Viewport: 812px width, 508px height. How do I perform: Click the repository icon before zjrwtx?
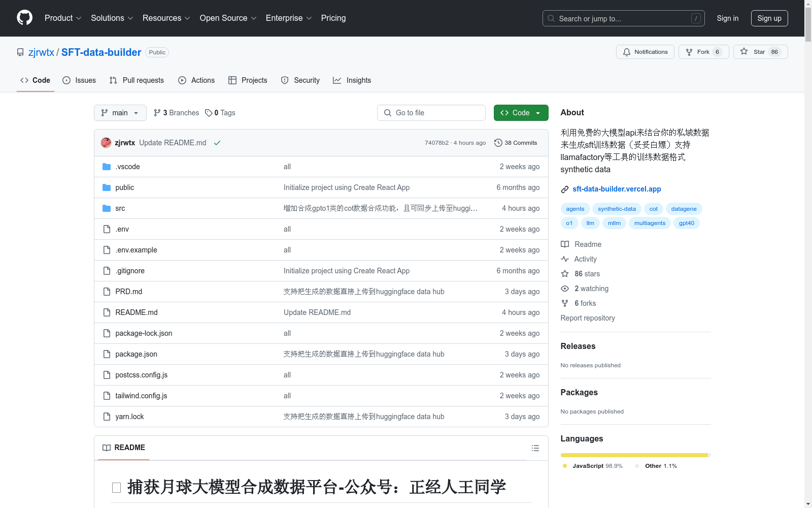tap(20, 52)
